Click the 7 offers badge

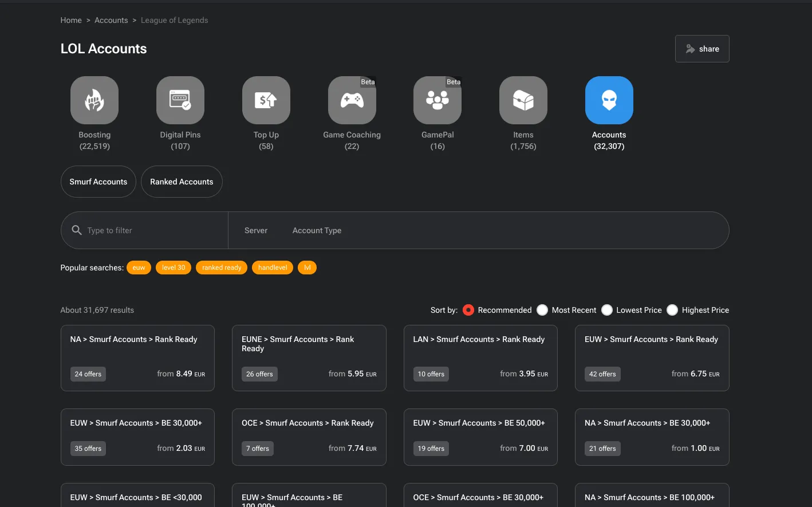258,449
